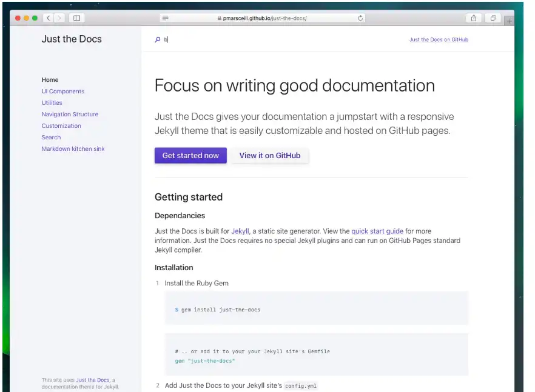Click the address bar URL

coord(264,18)
